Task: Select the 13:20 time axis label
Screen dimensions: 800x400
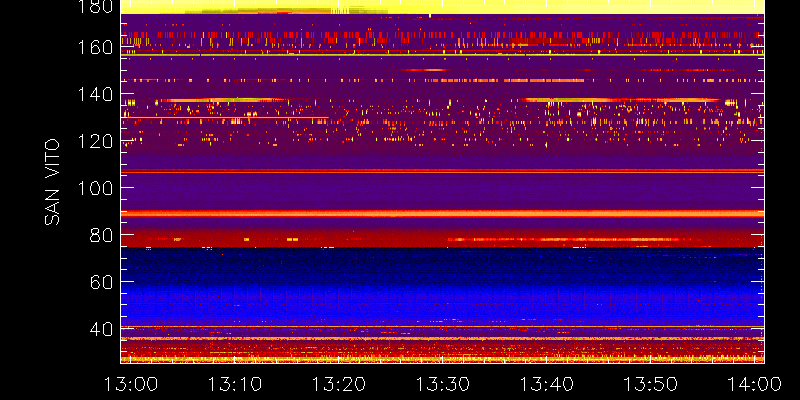Action: click(339, 384)
